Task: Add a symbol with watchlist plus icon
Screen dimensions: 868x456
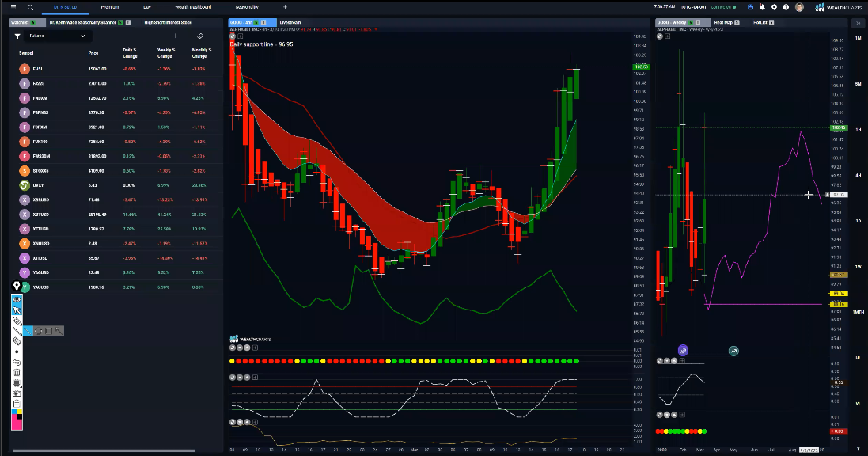Action: point(176,36)
